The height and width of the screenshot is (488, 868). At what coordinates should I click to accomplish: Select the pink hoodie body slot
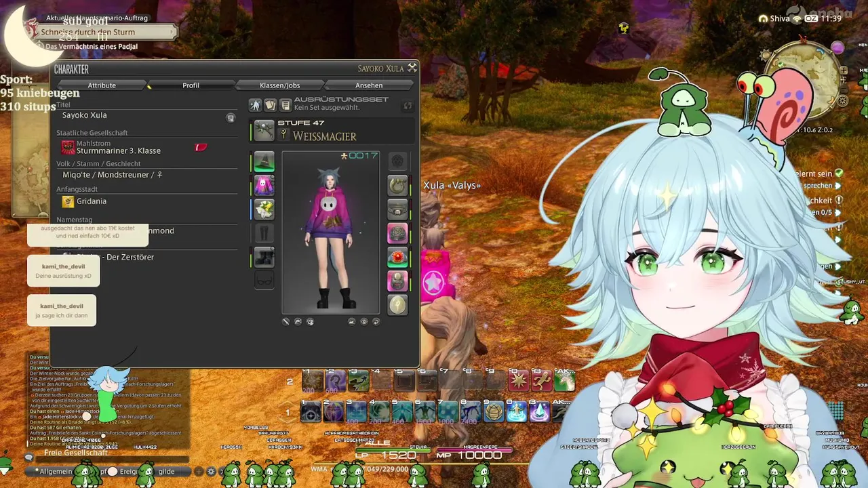[x=264, y=185]
